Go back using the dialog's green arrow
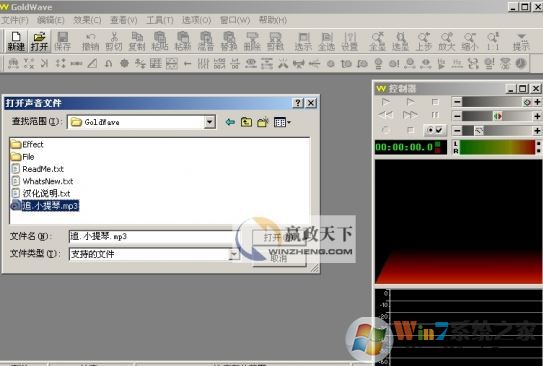 tap(230, 122)
